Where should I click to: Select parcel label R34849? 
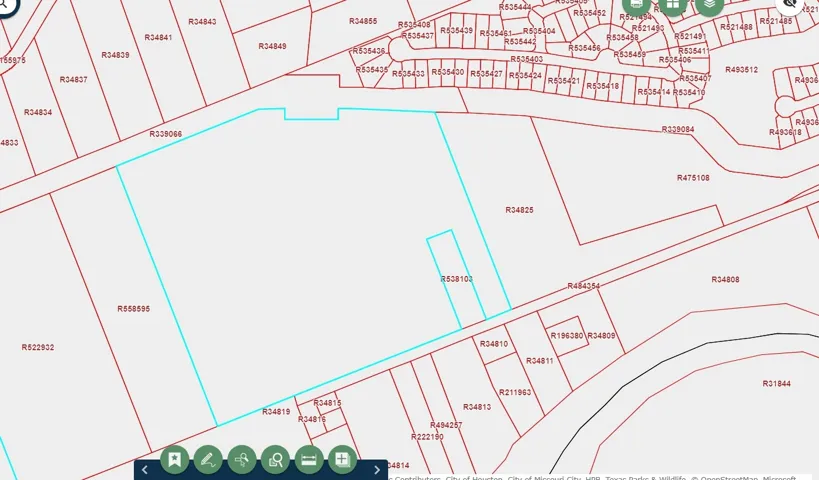[x=272, y=46]
